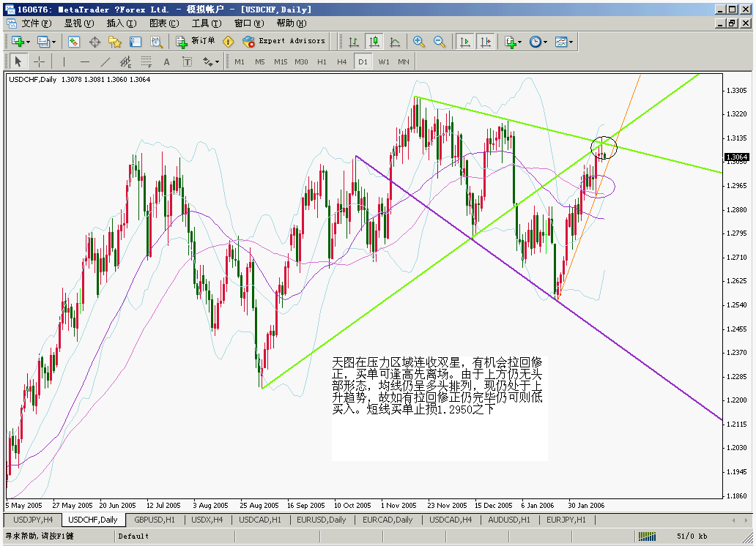Screen dimensions: 756x546
Task: Set timeframe to M30
Action: 301,61
